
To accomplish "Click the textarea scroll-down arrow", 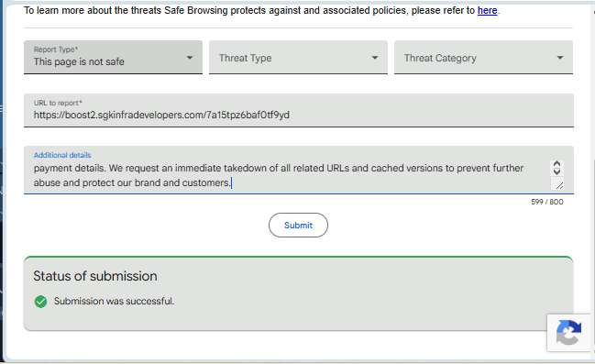I will 556,171.
